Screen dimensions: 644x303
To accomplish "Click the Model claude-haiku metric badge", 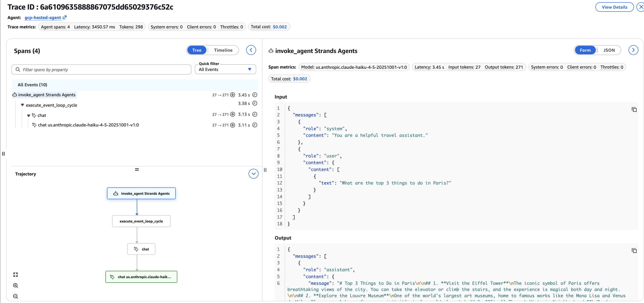I will 354,67.
